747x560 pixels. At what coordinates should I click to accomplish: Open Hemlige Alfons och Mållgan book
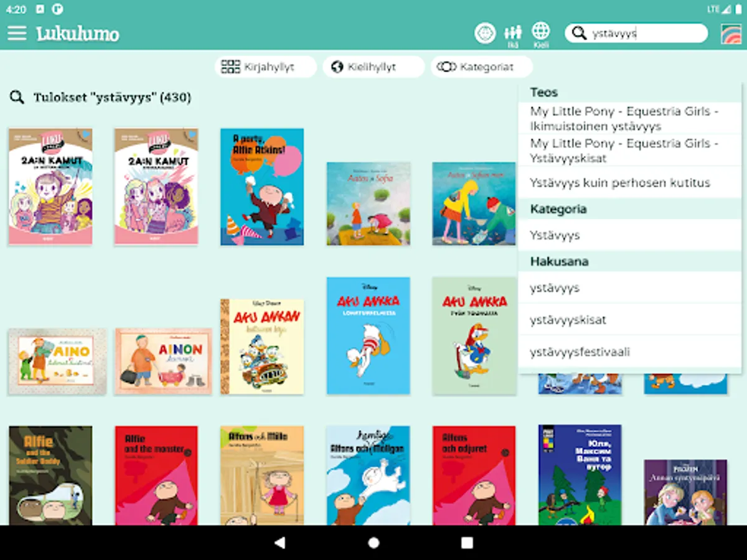[x=369, y=475]
